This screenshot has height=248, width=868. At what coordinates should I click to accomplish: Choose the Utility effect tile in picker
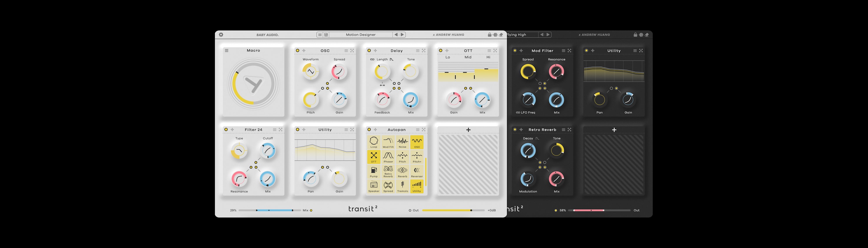(x=417, y=187)
